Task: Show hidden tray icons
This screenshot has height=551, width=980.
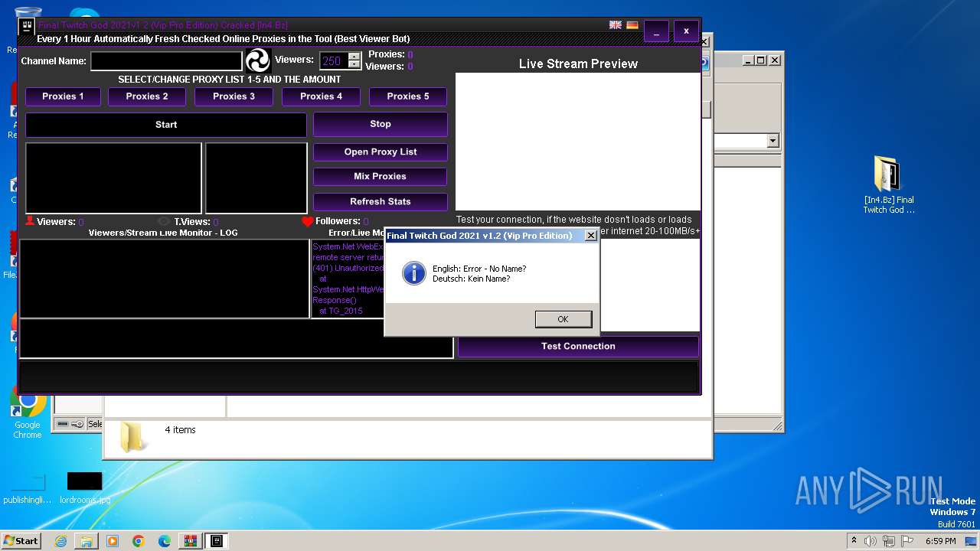Action: point(854,540)
